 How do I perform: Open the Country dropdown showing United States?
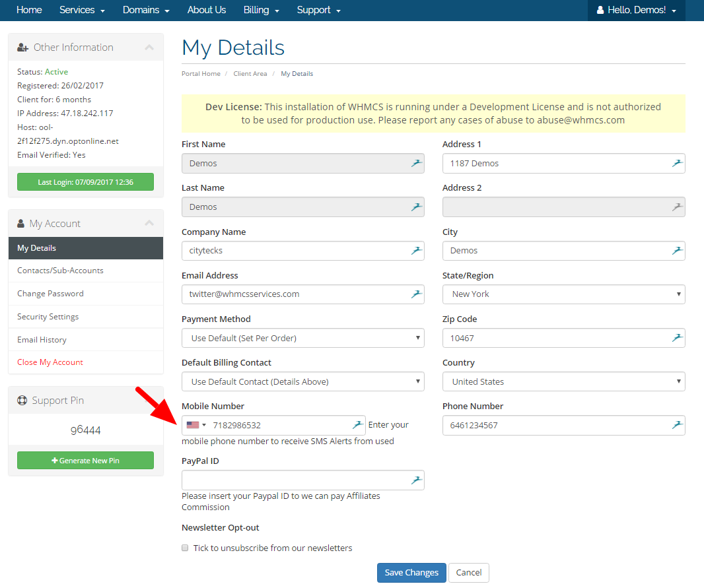(564, 381)
